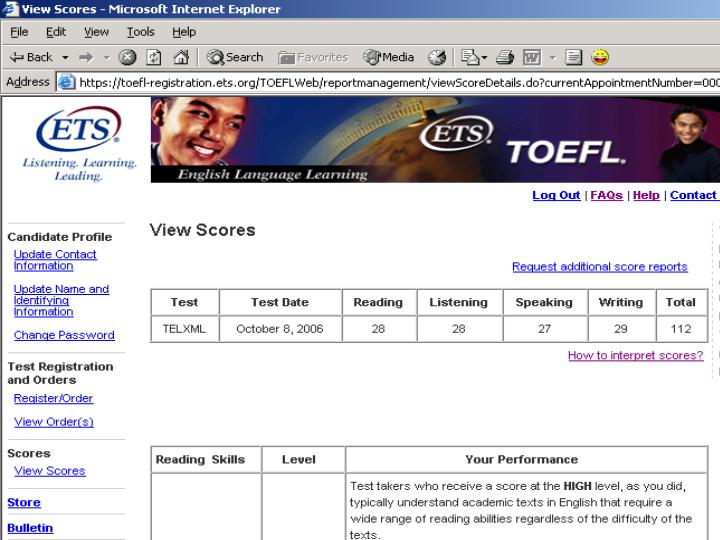720x540 pixels.
Task: Open the File menu
Action: click(x=19, y=32)
